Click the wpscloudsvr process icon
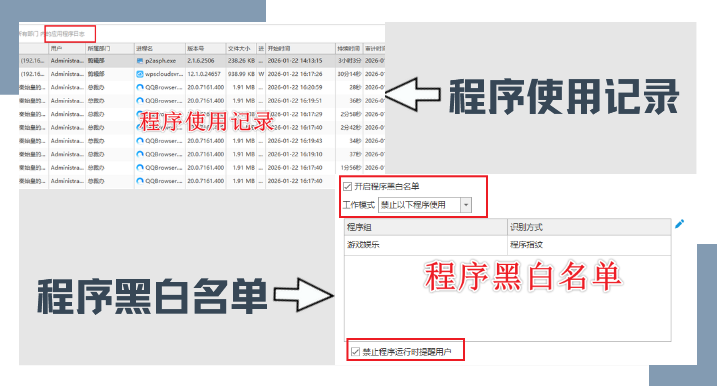 coord(140,74)
